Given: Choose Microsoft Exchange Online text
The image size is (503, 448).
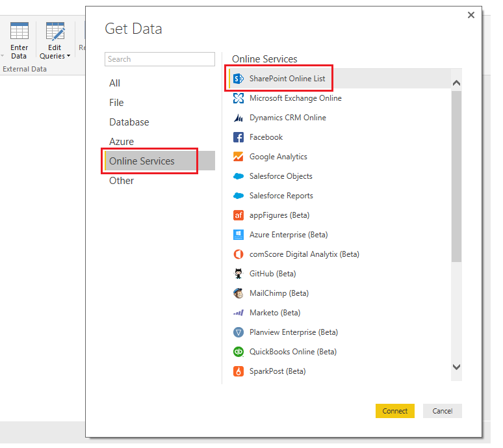Looking at the screenshot, I should [x=296, y=98].
